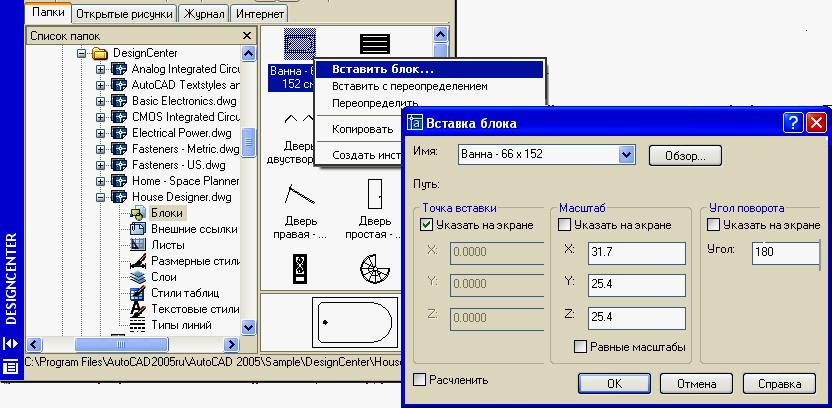Click the Fasteners - US.dwg file icon
Screen dimensions: 832x408
(119, 165)
